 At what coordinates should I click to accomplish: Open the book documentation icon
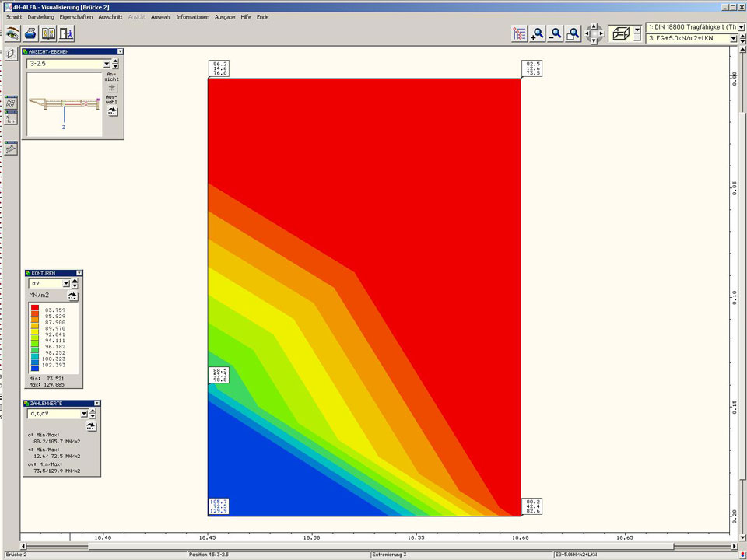pyautogui.click(x=49, y=33)
